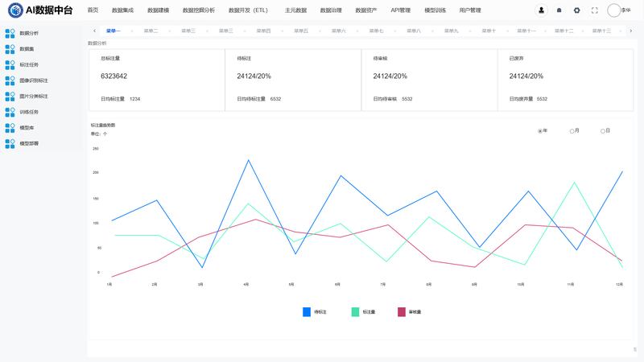Select the 月 radio button
Screen dimensions: 644x362
coord(572,131)
